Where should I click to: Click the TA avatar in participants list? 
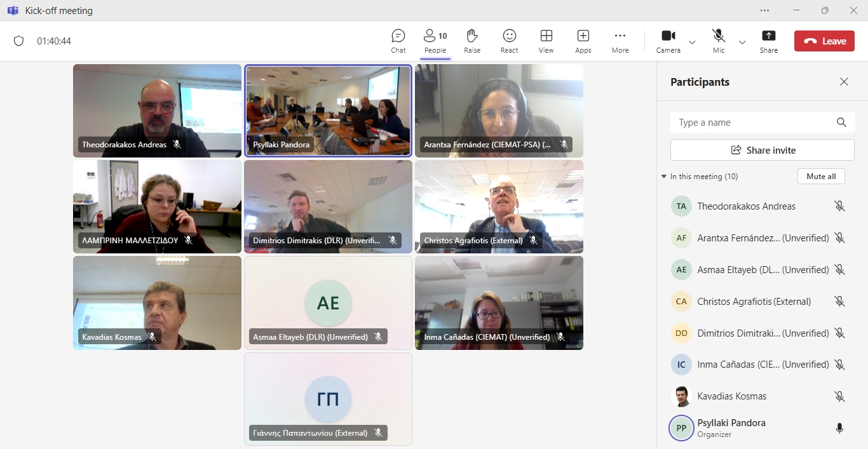pyautogui.click(x=681, y=206)
